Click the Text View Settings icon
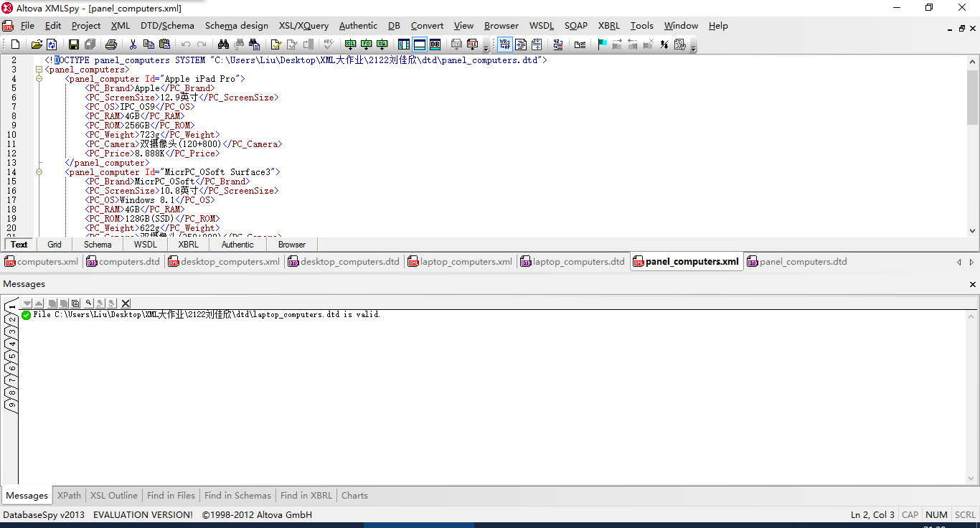 tap(679, 44)
